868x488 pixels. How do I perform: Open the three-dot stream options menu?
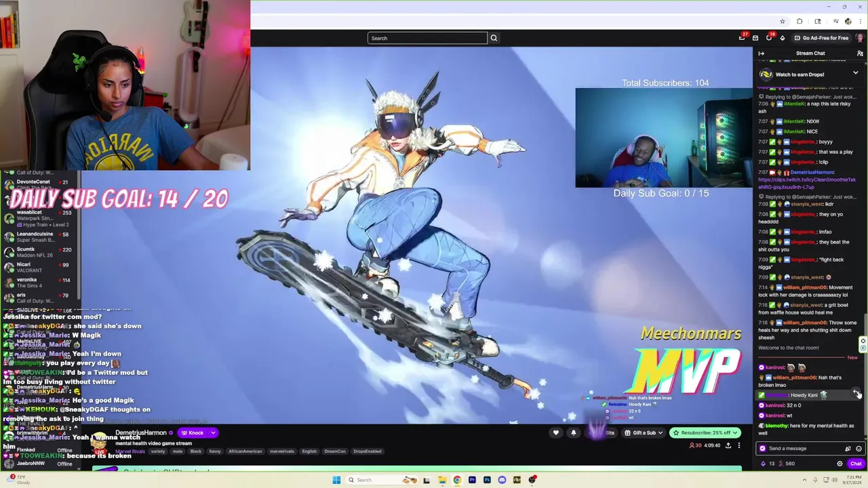tap(739, 445)
